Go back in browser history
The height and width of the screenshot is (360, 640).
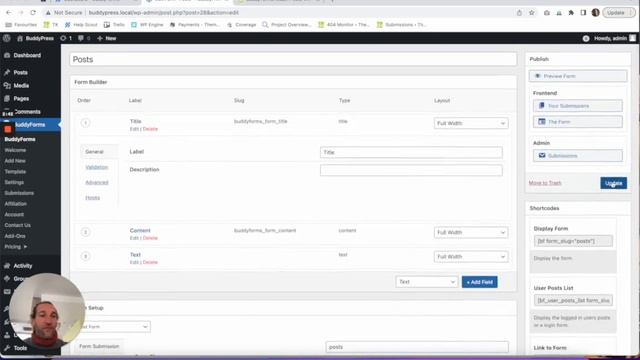click(x=8, y=13)
